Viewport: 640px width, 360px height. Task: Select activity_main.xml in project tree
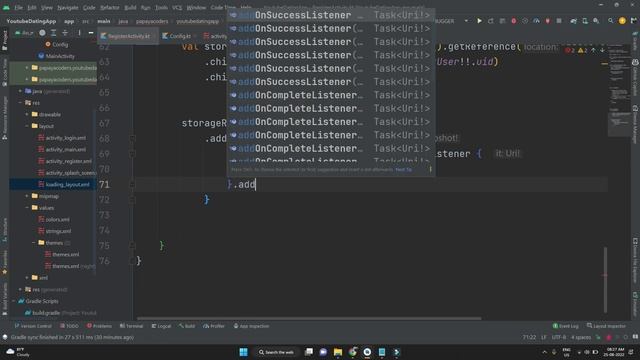[62, 149]
